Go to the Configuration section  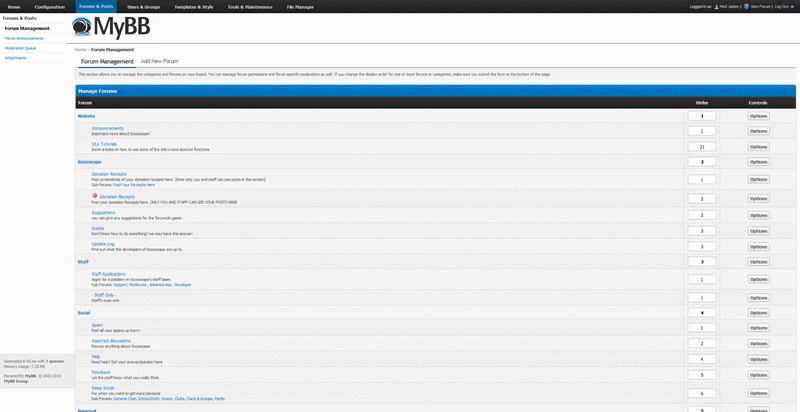(49, 6)
